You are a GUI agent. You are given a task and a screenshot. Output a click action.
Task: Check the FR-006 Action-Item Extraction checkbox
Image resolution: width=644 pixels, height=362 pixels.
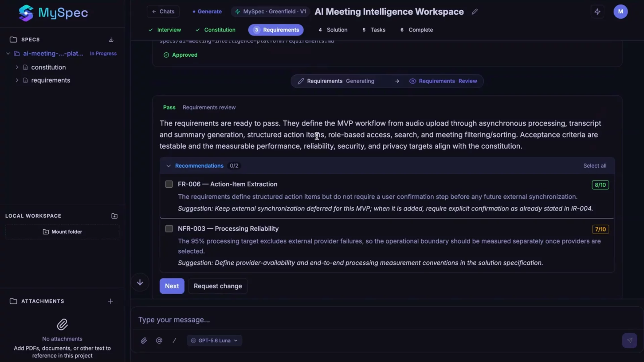(x=169, y=184)
